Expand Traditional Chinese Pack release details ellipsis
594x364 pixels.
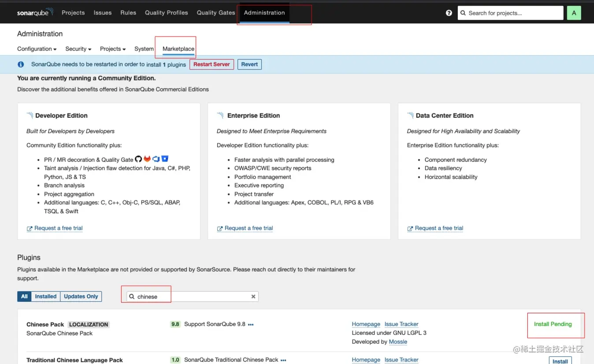(283, 360)
